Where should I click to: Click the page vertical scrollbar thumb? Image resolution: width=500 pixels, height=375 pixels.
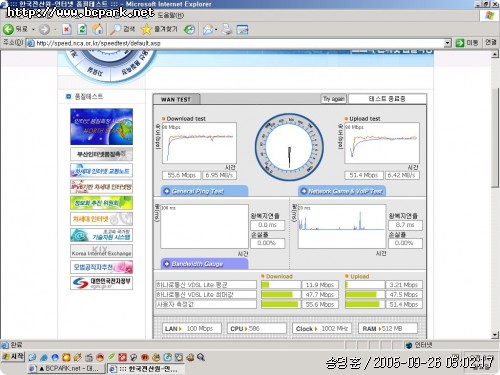pyautogui.click(x=495, y=123)
